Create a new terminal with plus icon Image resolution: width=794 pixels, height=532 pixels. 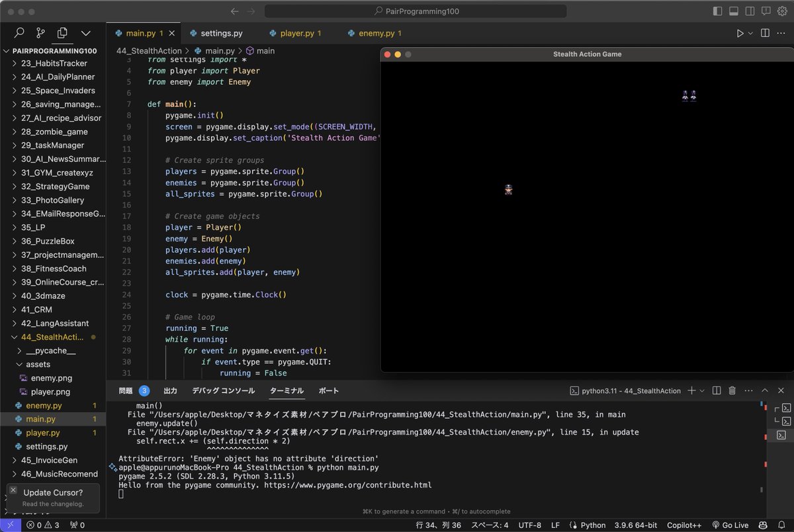pos(691,391)
